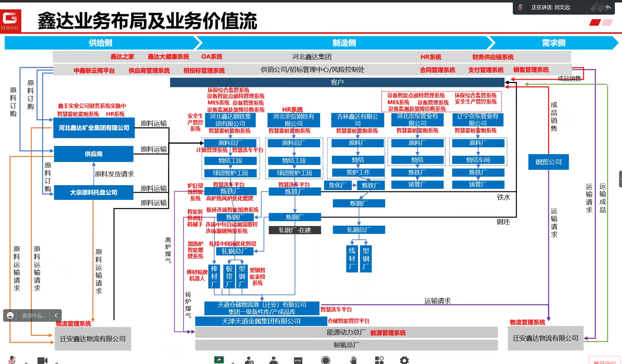Click the red '合同管理系统' label
The width and height of the screenshot is (622, 364).
click(x=437, y=70)
